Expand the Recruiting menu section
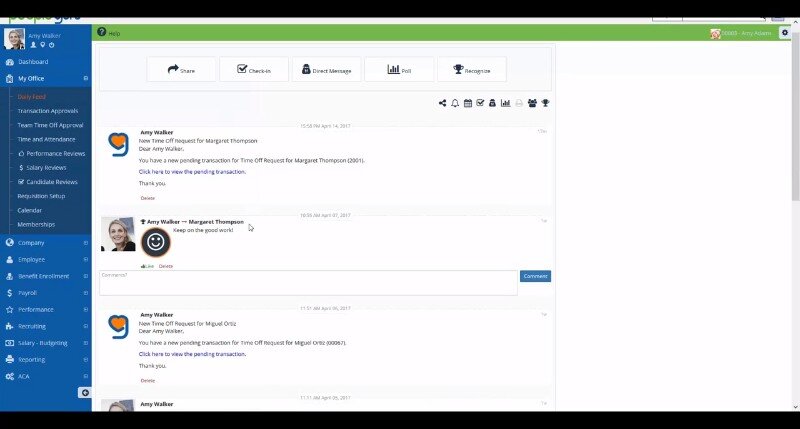 click(x=86, y=326)
